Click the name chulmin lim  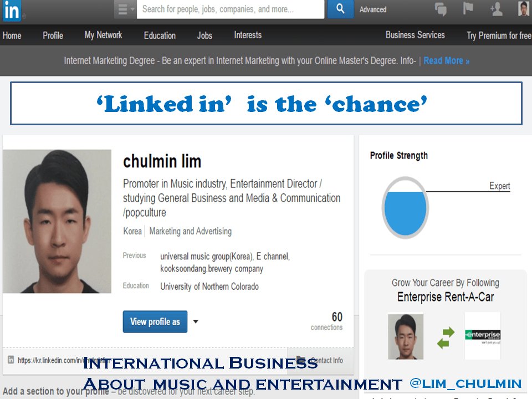click(x=162, y=161)
